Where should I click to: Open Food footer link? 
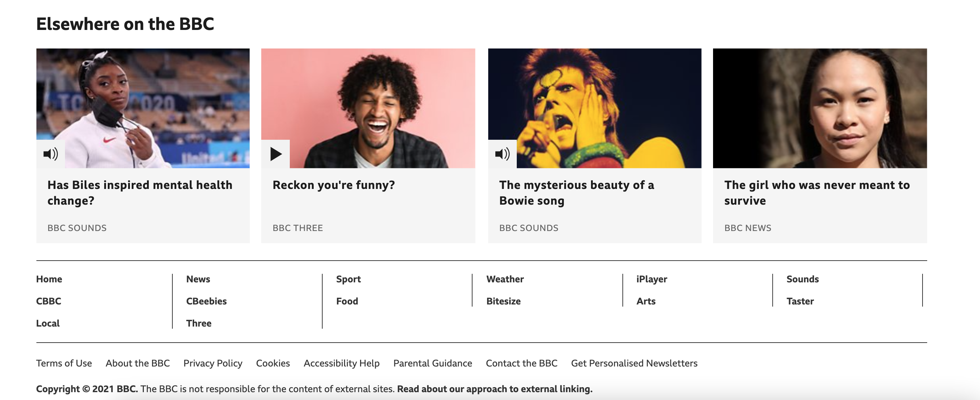(347, 301)
